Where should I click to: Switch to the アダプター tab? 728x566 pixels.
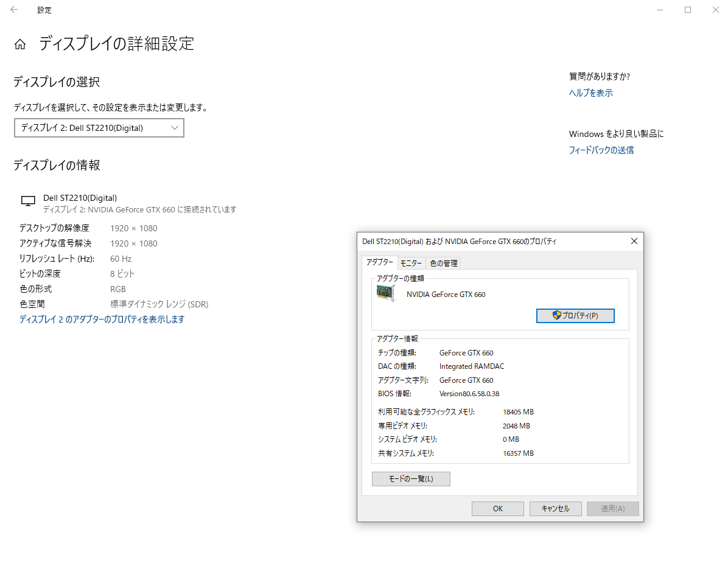click(379, 262)
